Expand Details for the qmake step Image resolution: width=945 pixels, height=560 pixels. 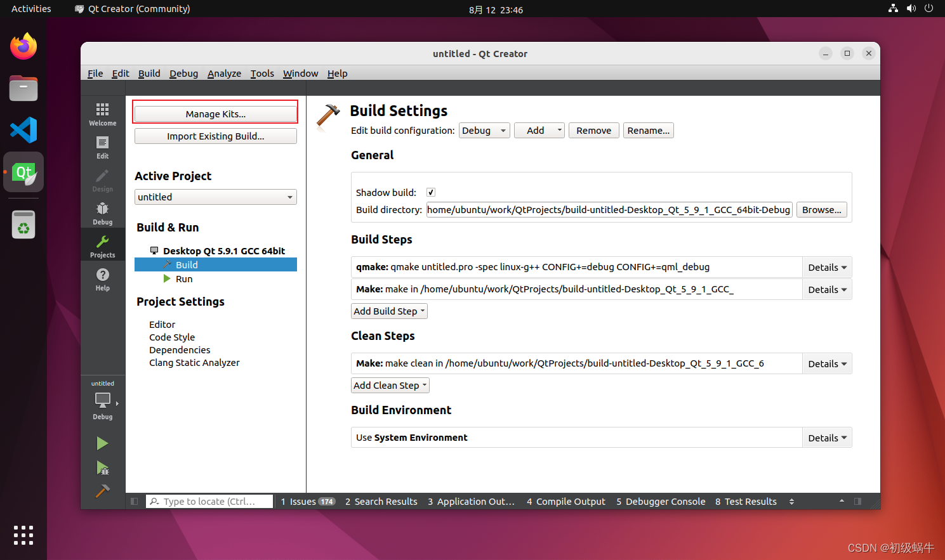click(x=827, y=267)
